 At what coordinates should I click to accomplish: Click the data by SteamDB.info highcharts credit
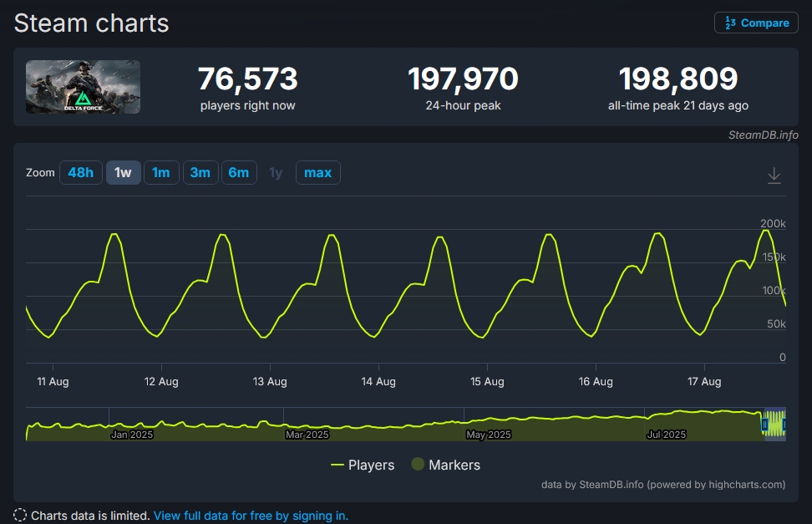click(663, 485)
